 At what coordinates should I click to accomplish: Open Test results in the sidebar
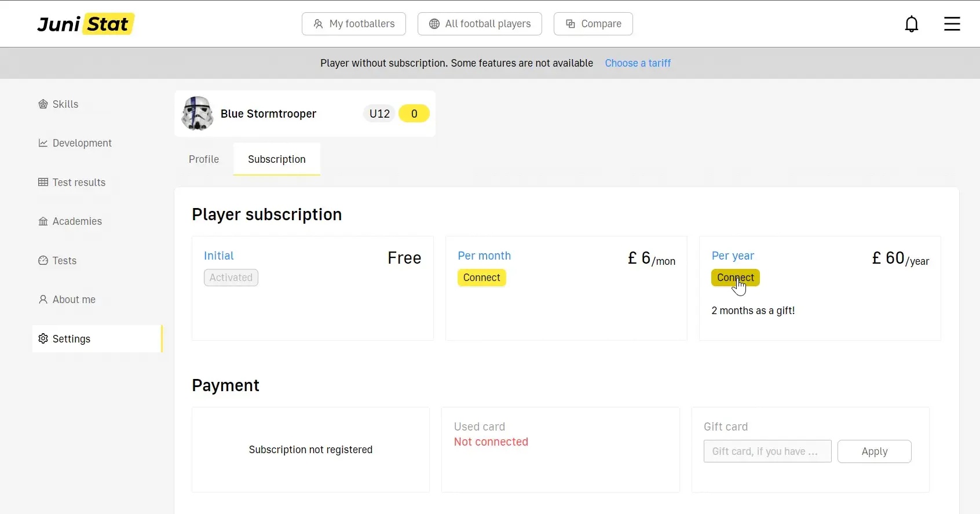79,183
